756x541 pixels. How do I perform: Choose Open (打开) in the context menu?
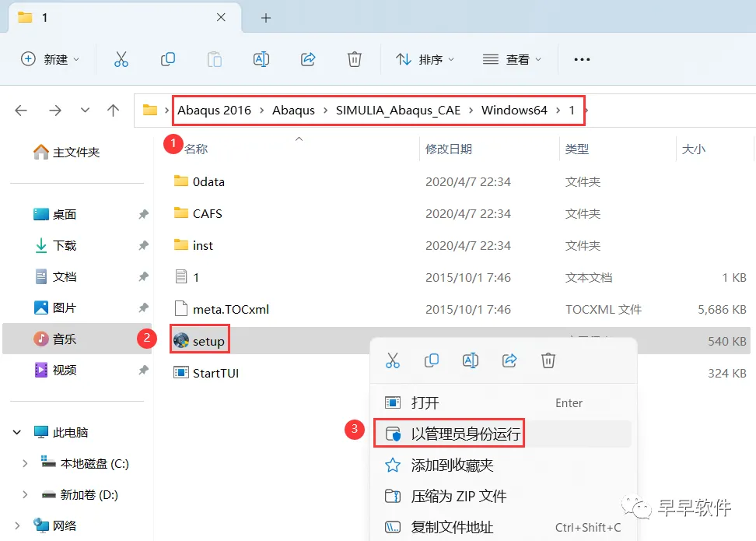503,402
